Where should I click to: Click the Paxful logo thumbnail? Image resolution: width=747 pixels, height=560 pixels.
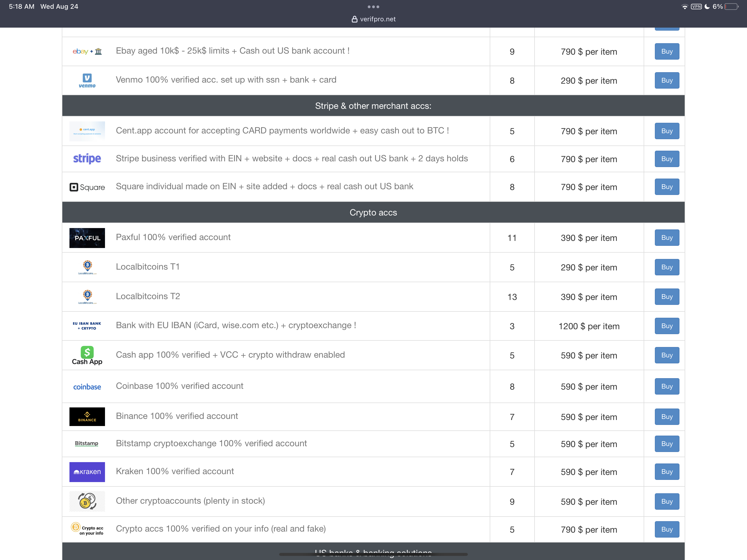pos(87,238)
